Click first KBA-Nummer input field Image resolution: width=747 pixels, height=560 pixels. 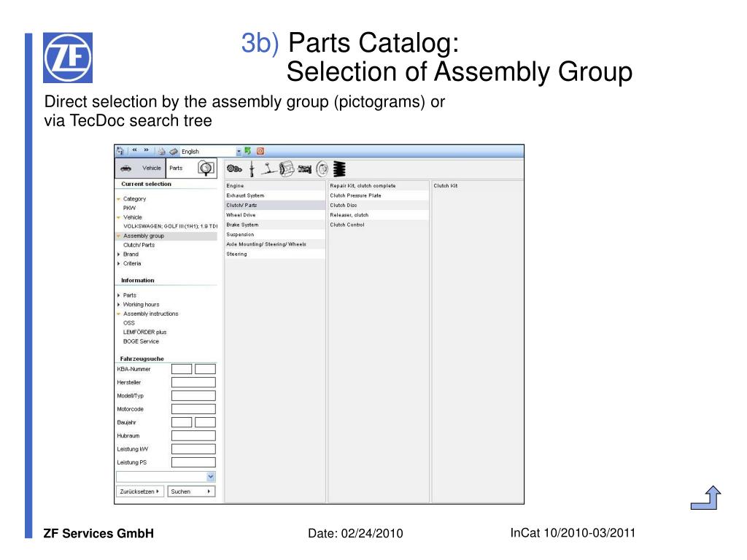coord(182,369)
